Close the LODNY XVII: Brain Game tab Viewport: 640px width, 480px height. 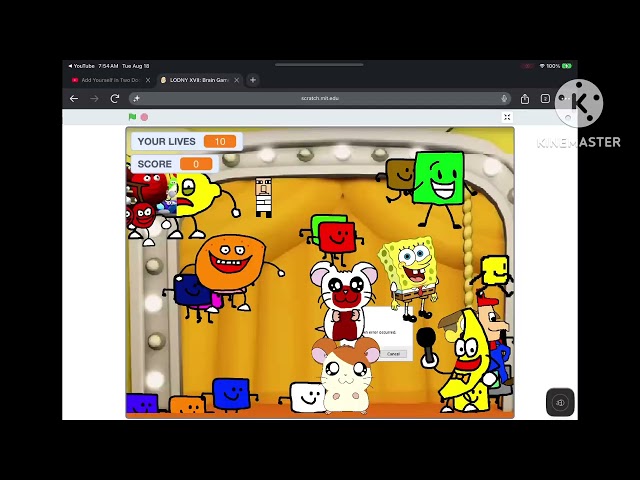pyautogui.click(x=236, y=80)
